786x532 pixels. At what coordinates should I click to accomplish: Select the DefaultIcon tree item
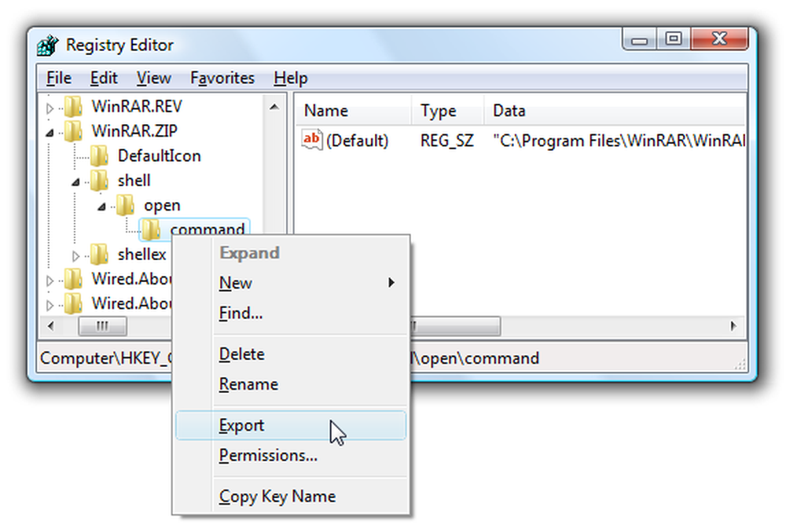click(159, 156)
